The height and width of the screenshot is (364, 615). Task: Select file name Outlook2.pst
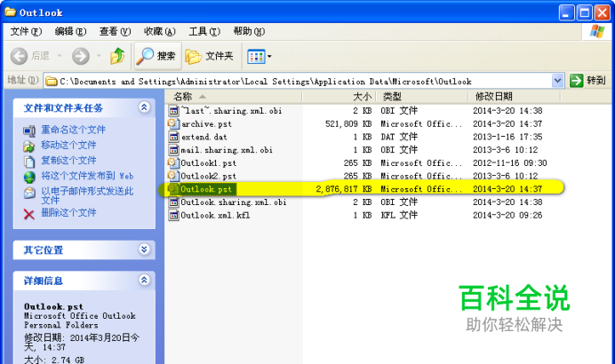[x=208, y=176]
